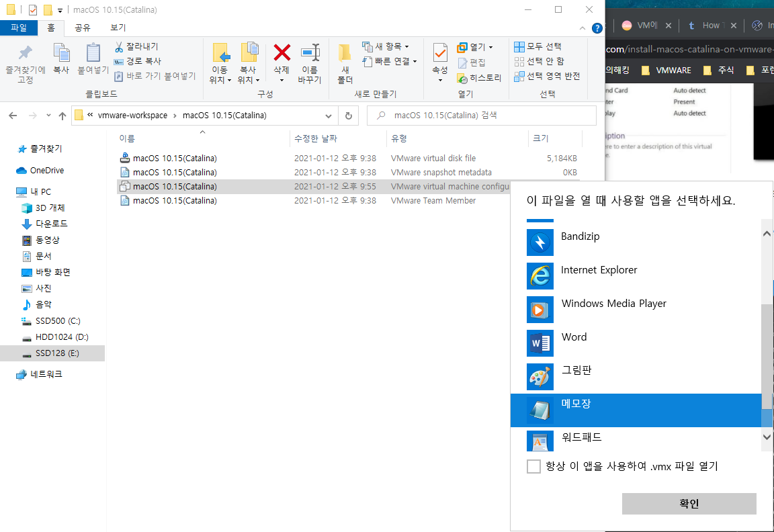This screenshot has width=774, height=532.
Task: Open VMWARE bookmark folder in browser
Action: click(666, 70)
